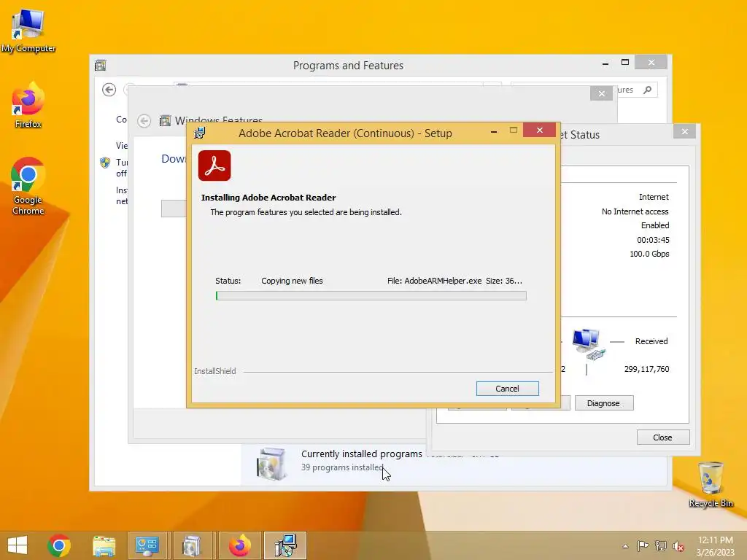Click the installation progress bar
Screen dimensions: 747x560
pyautogui.click(x=371, y=296)
